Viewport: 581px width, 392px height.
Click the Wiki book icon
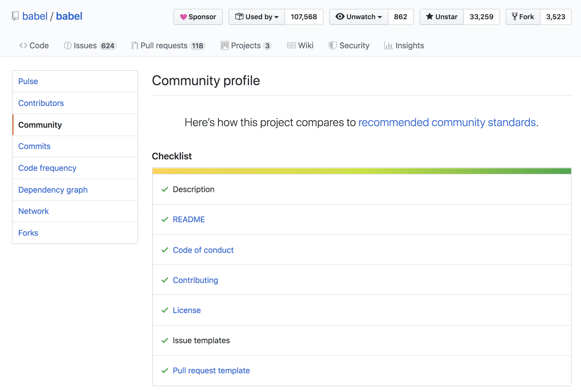click(291, 46)
